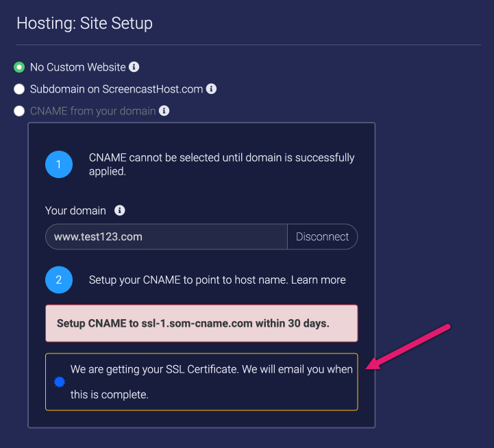Select Subdomain on ScreencastHost.com radio option

(x=19, y=89)
